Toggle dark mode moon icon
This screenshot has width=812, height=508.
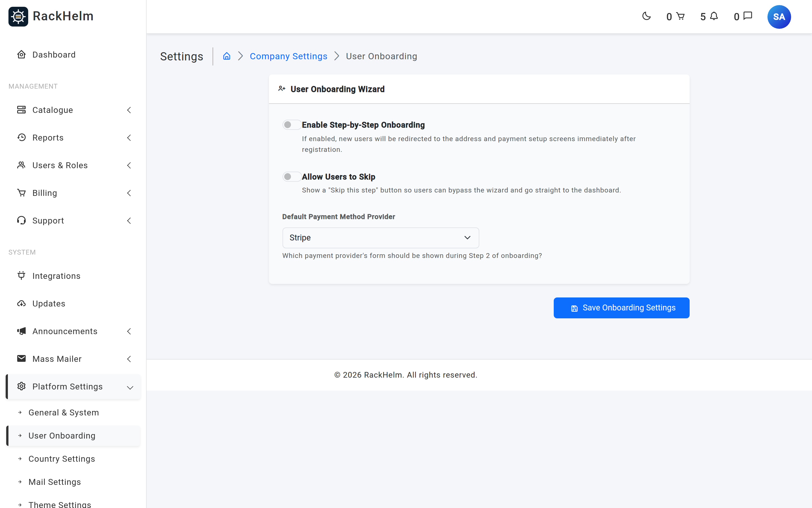point(646,16)
